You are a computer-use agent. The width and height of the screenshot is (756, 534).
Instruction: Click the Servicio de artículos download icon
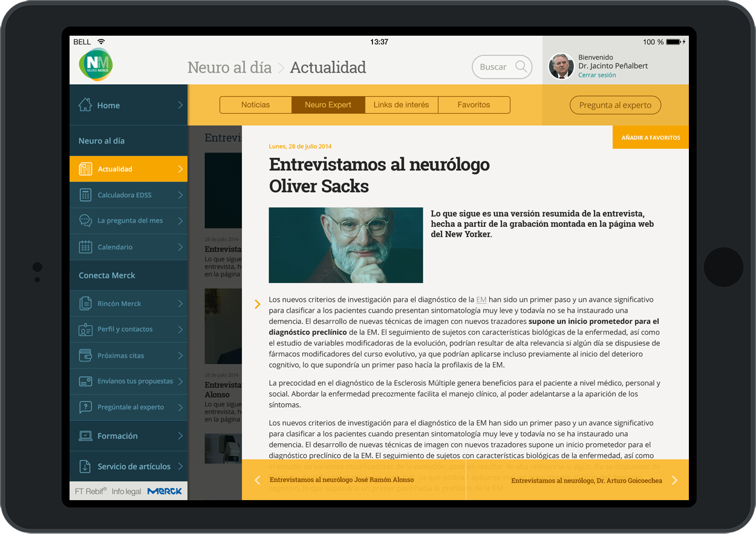coord(86,466)
